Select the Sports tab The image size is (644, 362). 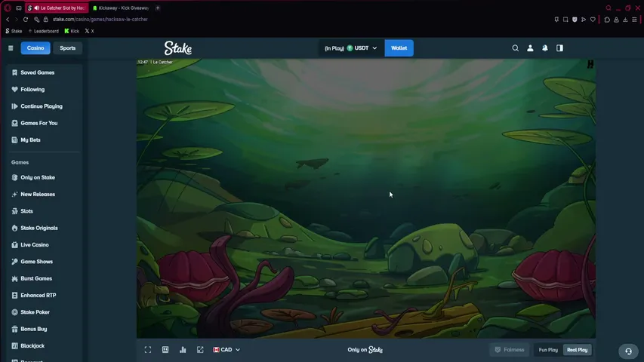coord(67,48)
